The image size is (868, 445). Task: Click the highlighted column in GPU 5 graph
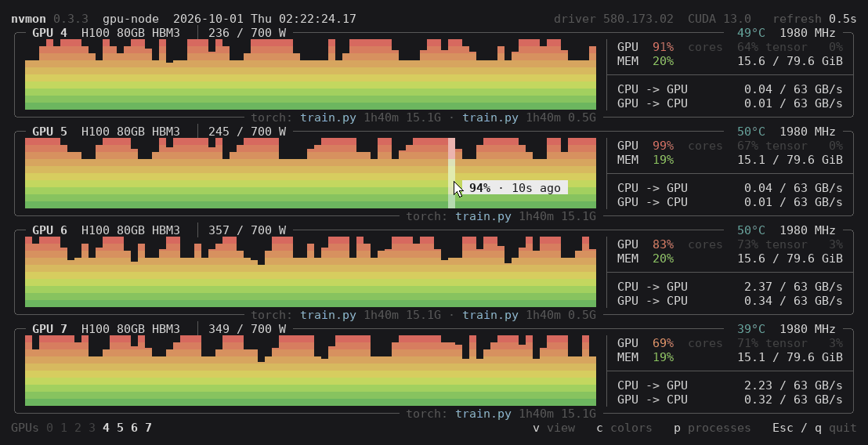[x=452, y=172]
